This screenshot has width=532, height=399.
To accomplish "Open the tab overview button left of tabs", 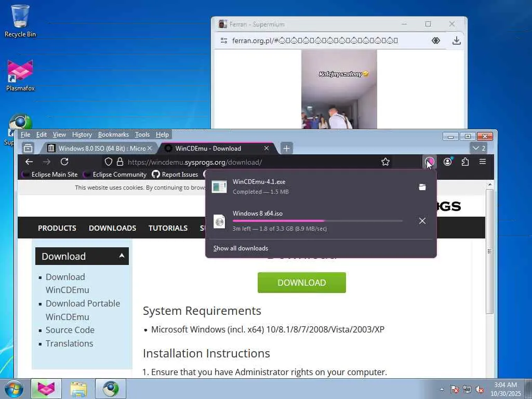I will coord(28,148).
